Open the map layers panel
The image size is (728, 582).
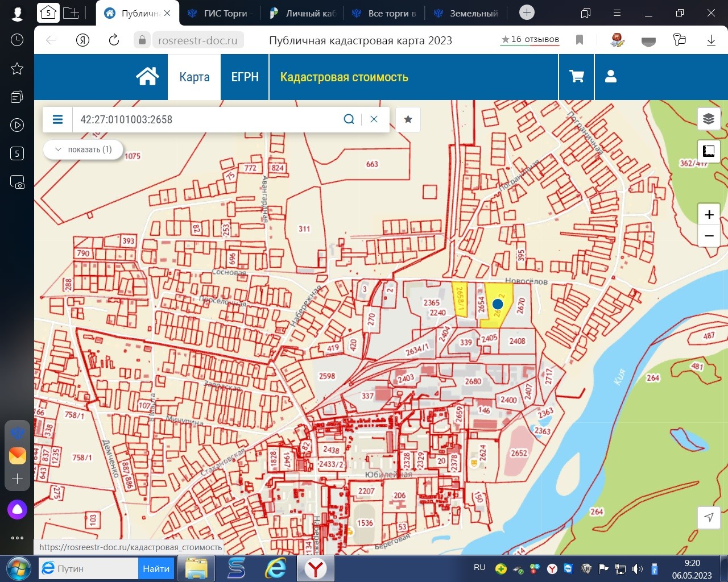709,119
